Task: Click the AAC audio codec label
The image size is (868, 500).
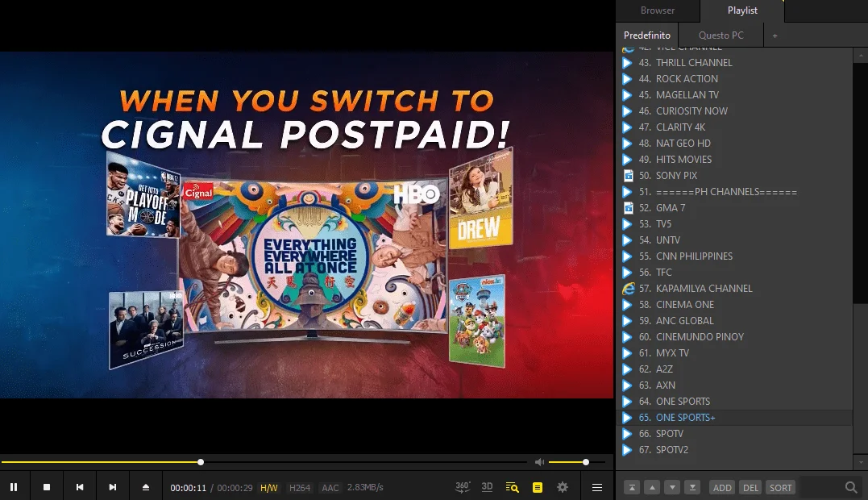Action: pyautogui.click(x=330, y=488)
